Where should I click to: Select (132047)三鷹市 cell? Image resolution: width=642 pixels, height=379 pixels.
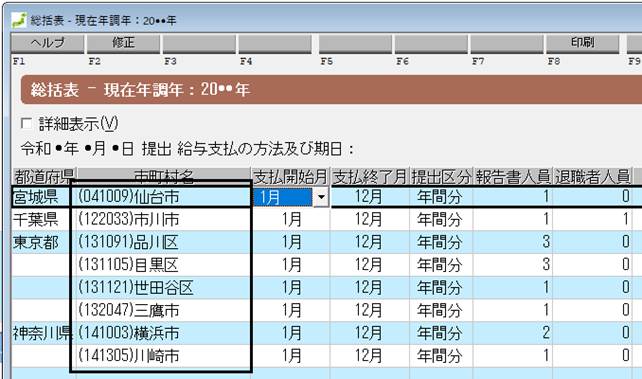click(164, 310)
